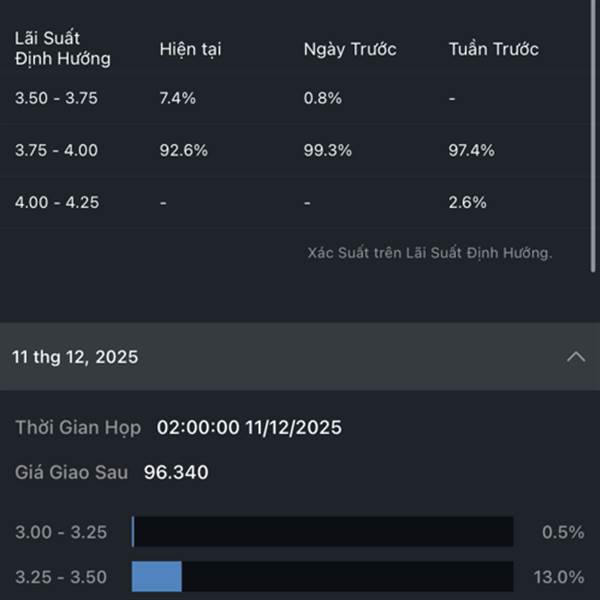Click the 99.3% previous day value

327,150
